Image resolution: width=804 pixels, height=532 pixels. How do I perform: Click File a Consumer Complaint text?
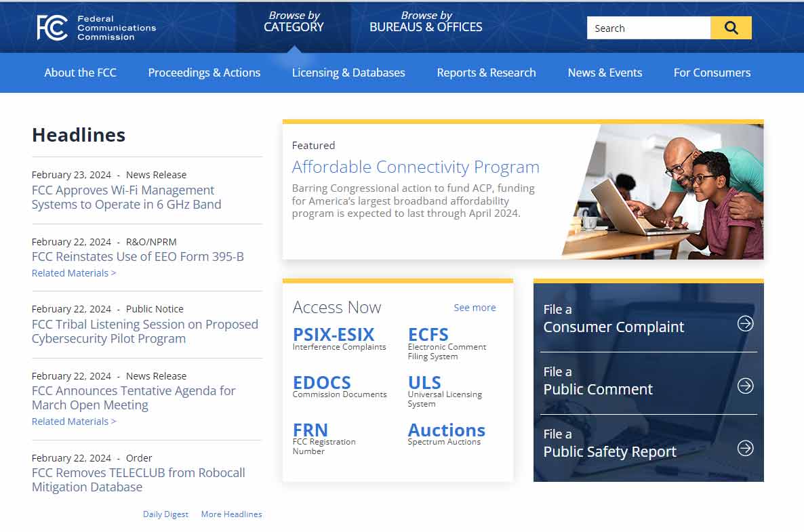pos(614,319)
